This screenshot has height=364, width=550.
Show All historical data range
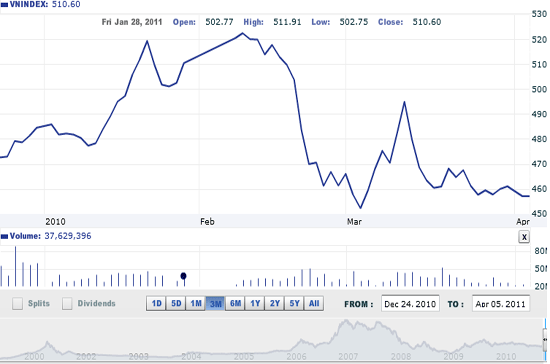[314, 303]
